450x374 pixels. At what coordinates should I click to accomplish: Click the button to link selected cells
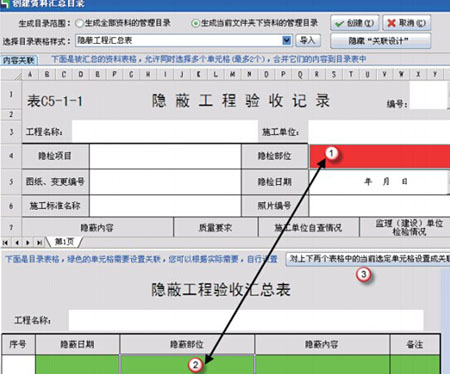click(368, 259)
